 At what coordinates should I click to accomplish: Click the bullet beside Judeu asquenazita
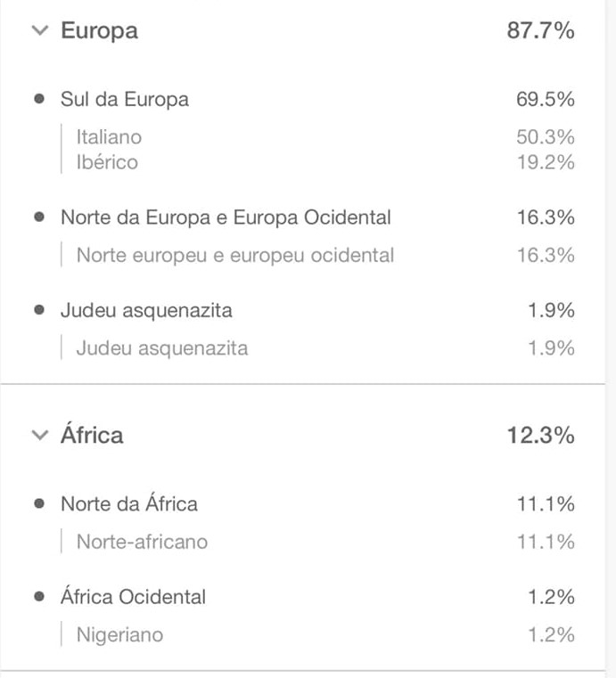coord(39,310)
